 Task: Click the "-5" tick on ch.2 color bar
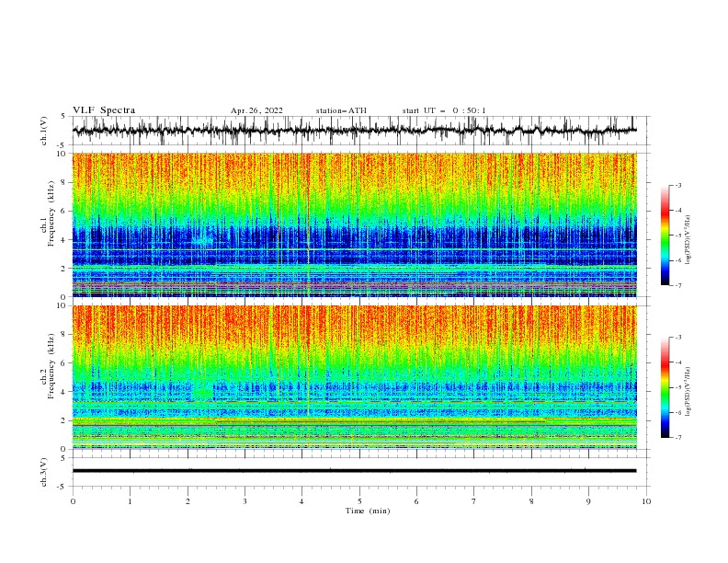pyautogui.click(x=678, y=387)
